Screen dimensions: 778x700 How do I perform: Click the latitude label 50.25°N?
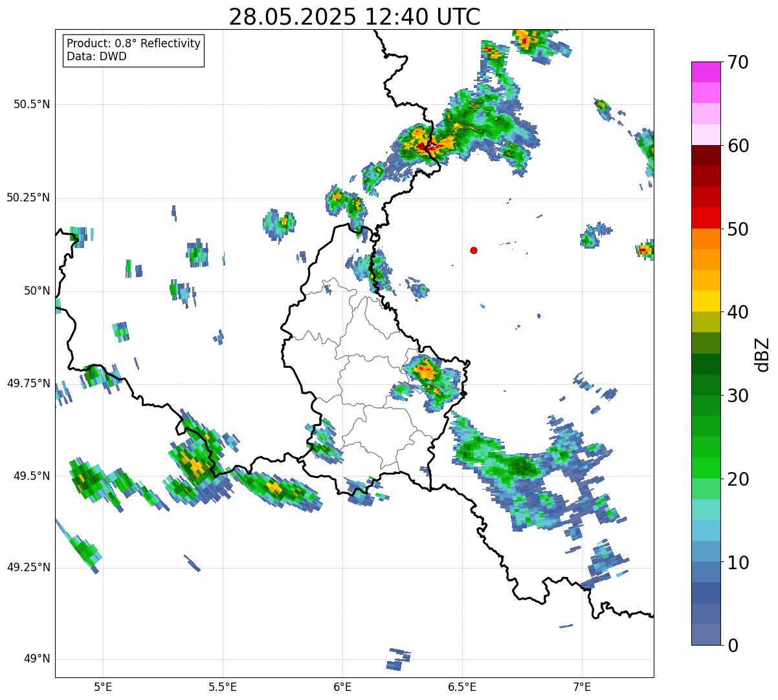click(28, 198)
